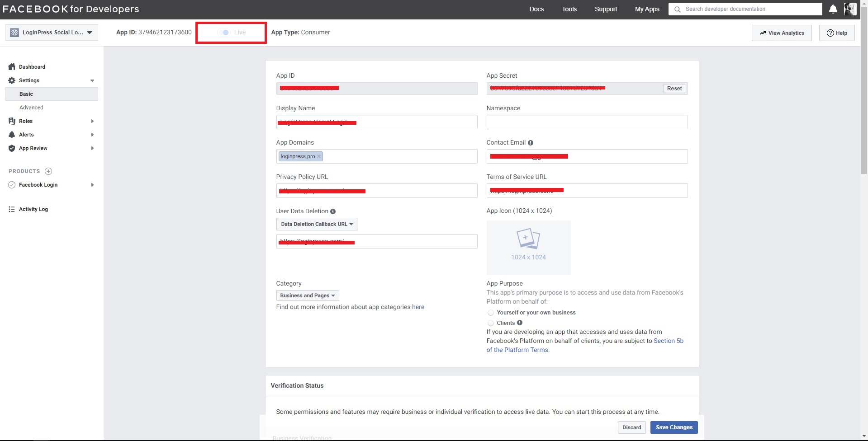Screen dimensions: 868x441
Task: Open the Activity Log page
Action: click(33, 209)
